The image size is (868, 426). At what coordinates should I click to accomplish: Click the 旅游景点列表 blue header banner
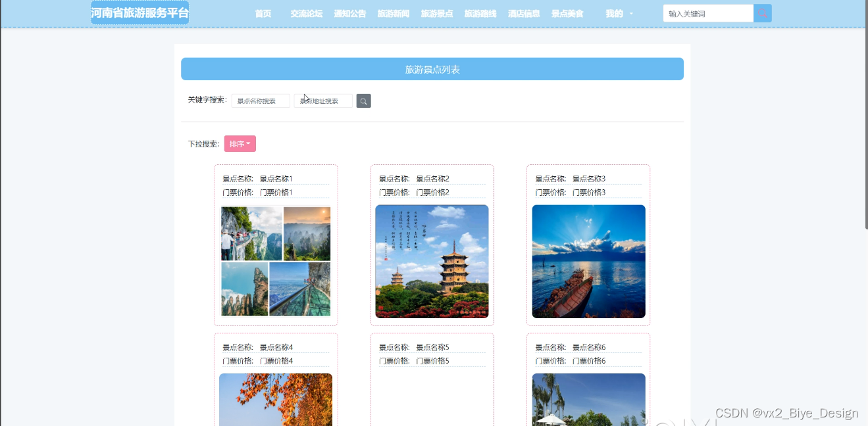tap(432, 69)
